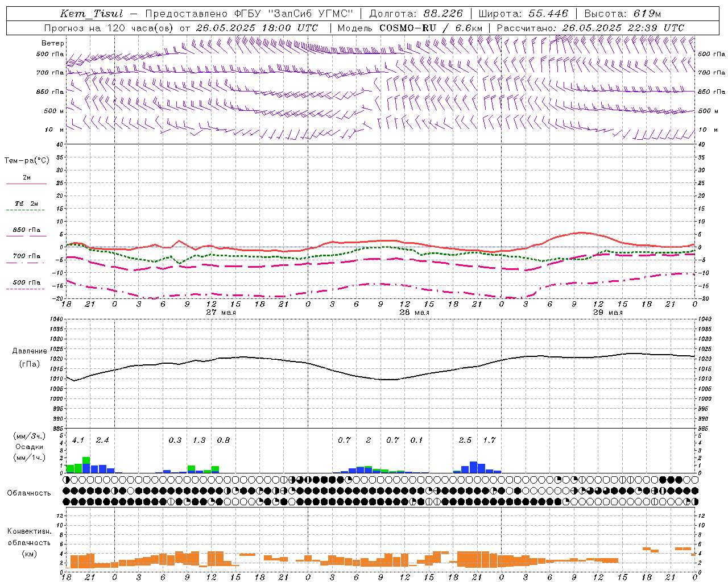This screenshot has width=728, height=582.
Task: Click the Модель COSMO-RU / 6.6км label
Action: (x=410, y=28)
